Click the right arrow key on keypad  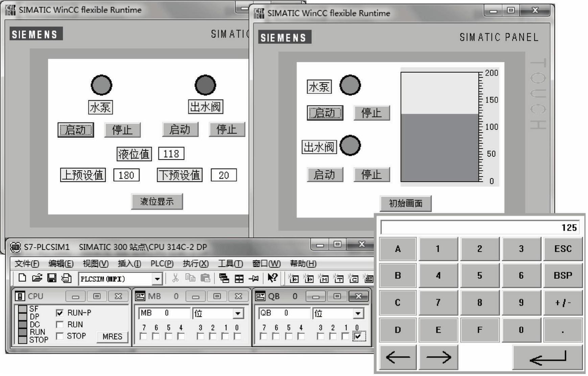[439, 357]
